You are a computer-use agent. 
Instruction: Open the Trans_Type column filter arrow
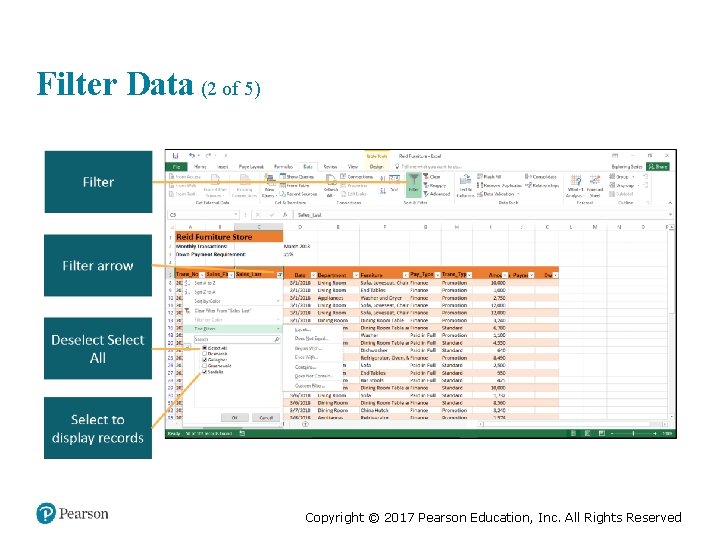coord(469,275)
